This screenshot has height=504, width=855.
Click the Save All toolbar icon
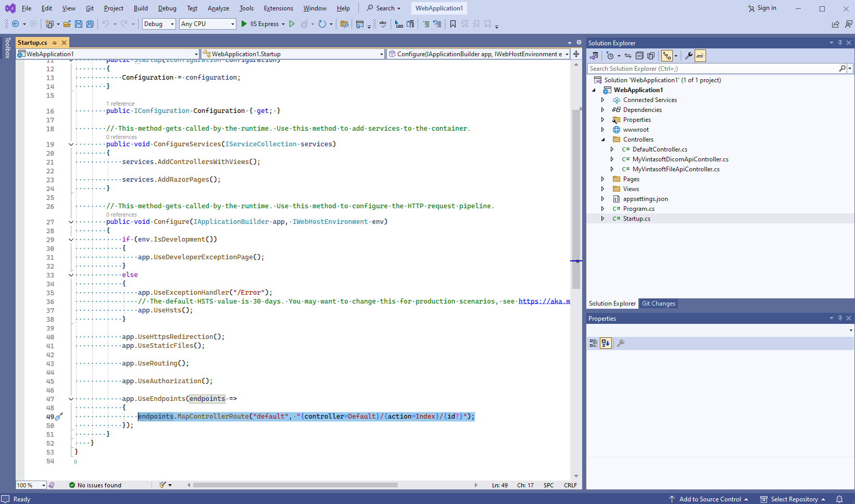tap(90, 24)
